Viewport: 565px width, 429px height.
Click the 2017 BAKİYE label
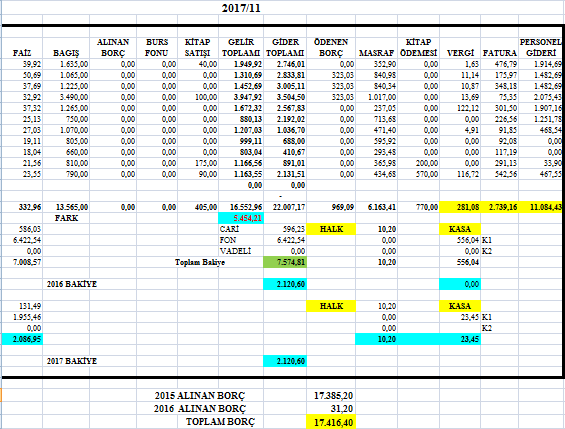click(72, 361)
